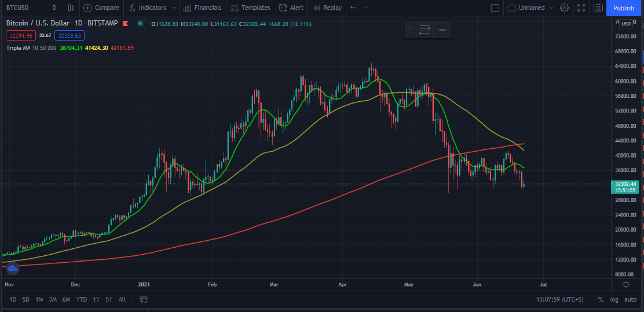Open line style tool in floating toolbar
The image size is (644, 312).
coord(425,30)
